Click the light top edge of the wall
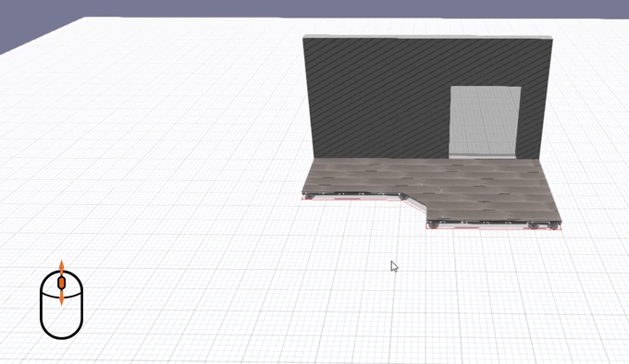 427,37
